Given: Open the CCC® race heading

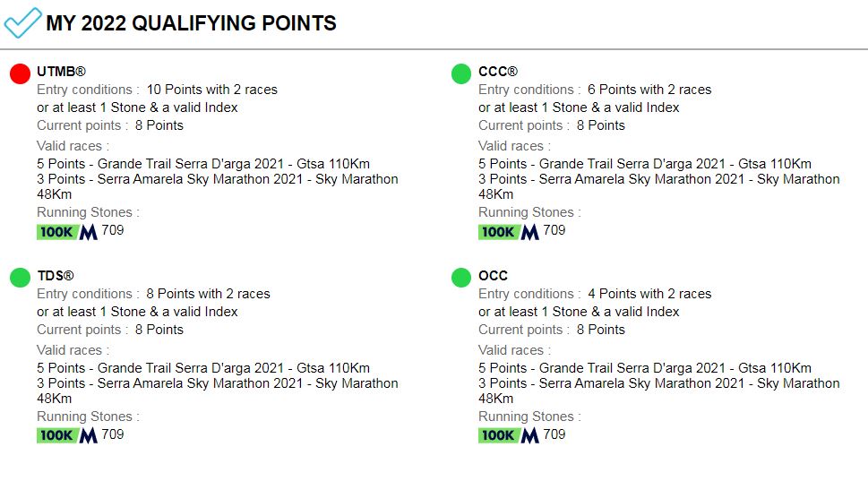Looking at the screenshot, I should pyautogui.click(x=498, y=72).
